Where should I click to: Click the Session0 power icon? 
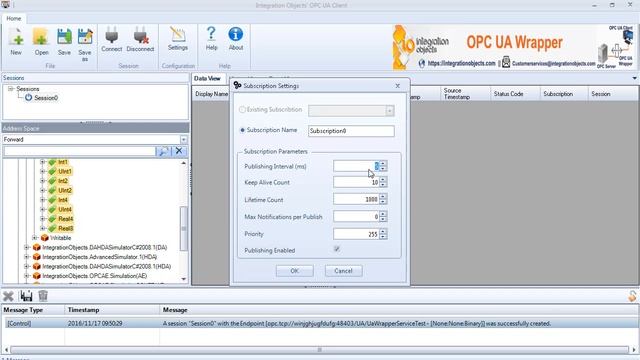tap(28, 98)
